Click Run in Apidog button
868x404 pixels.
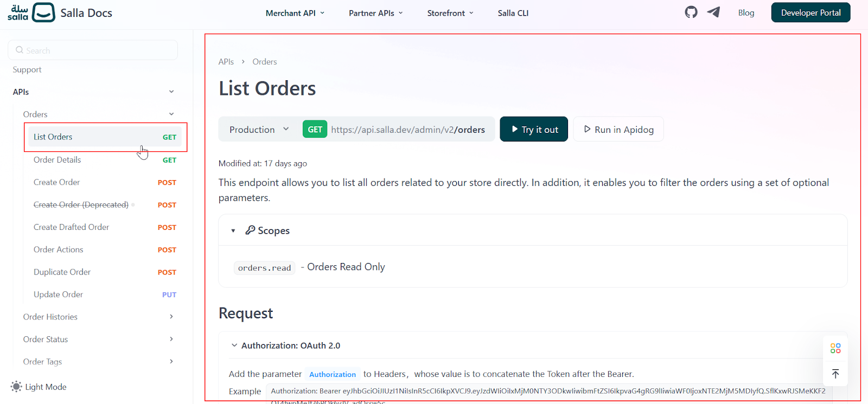click(x=618, y=129)
